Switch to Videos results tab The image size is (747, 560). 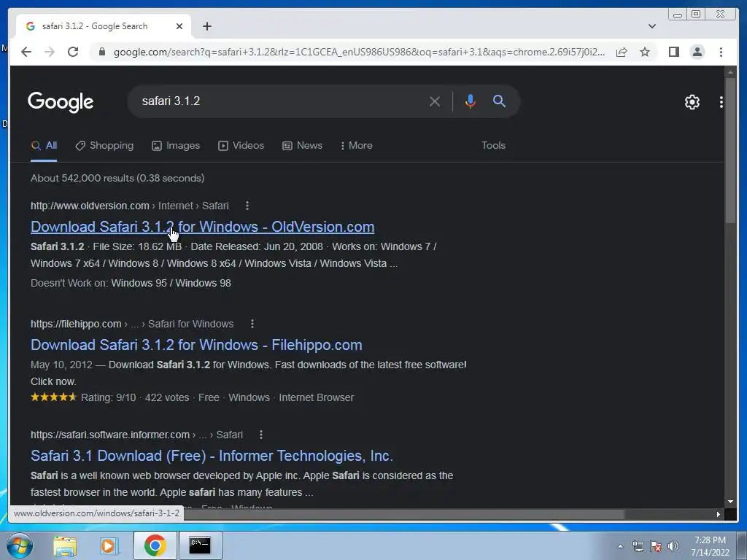coord(241,146)
